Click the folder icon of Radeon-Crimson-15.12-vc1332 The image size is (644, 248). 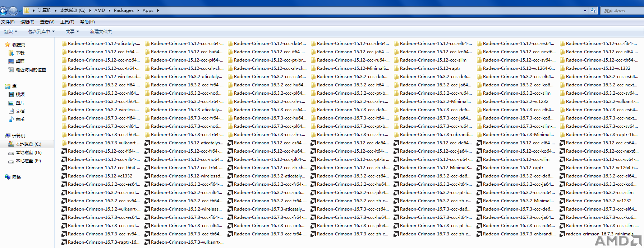pos(562,68)
